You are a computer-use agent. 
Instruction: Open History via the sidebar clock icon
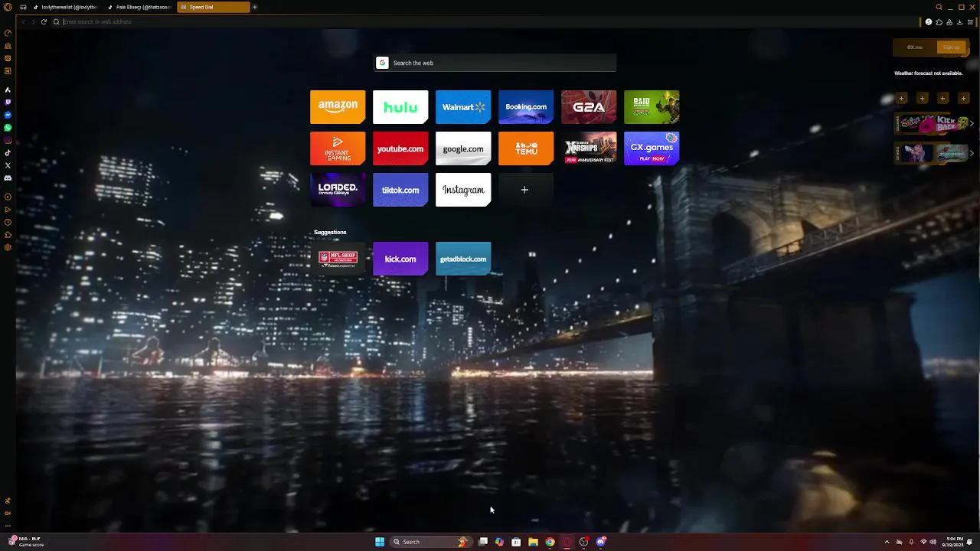click(x=8, y=222)
